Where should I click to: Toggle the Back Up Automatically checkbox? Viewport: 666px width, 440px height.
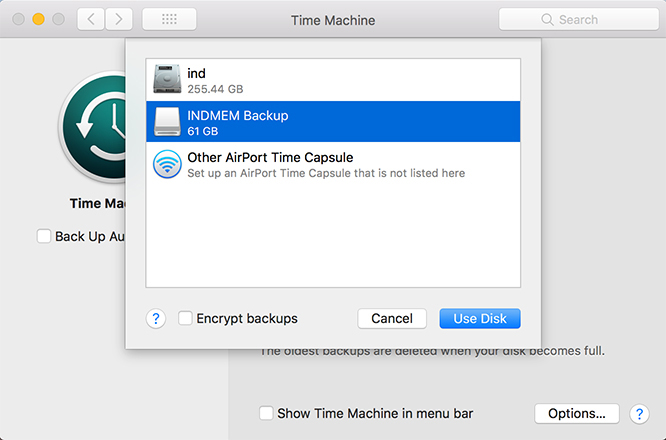(x=43, y=237)
